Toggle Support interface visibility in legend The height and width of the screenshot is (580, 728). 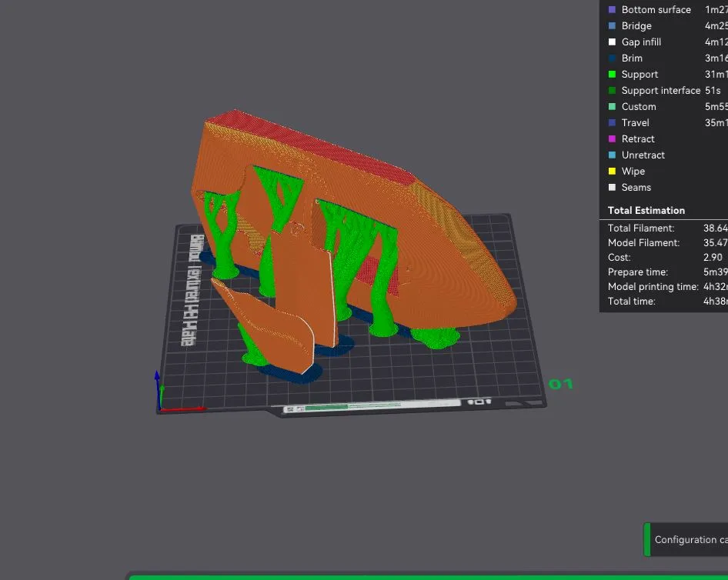pyautogui.click(x=612, y=90)
